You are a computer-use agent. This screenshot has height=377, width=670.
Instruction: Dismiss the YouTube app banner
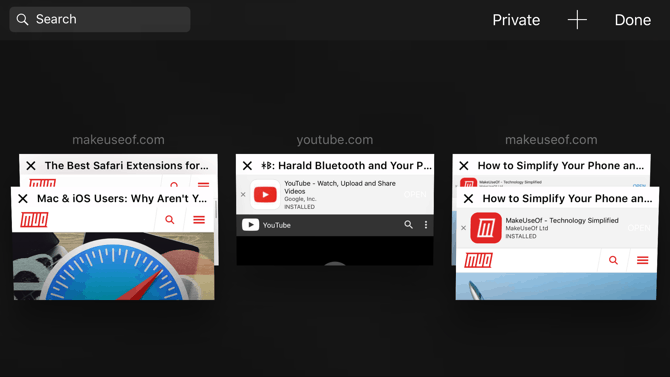(x=243, y=195)
